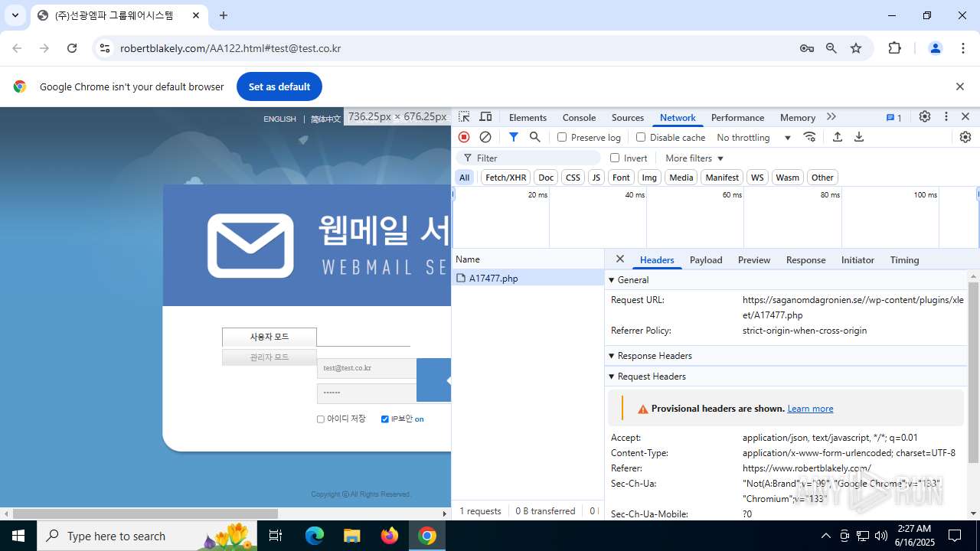This screenshot has height=551, width=980.
Task: Check the Invert filter checkbox
Action: click(x=615, y=158)
